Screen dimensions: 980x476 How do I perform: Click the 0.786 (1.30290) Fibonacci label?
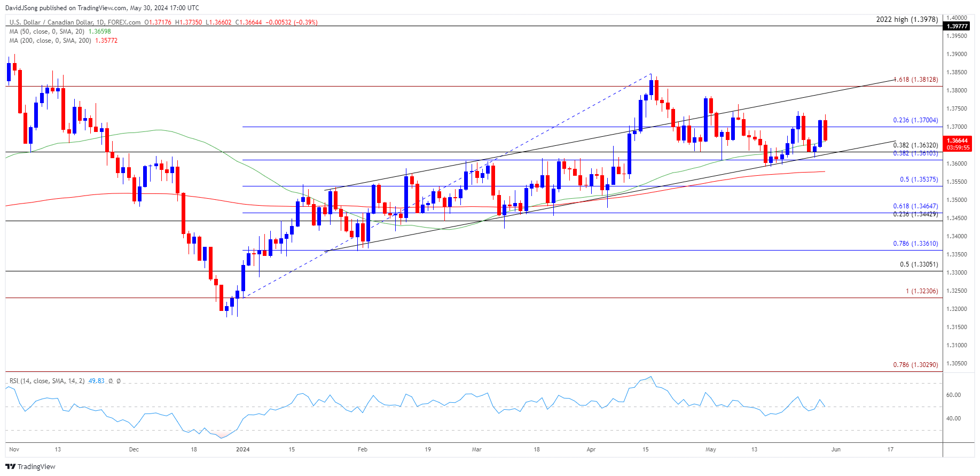click(x=915, y=365)
